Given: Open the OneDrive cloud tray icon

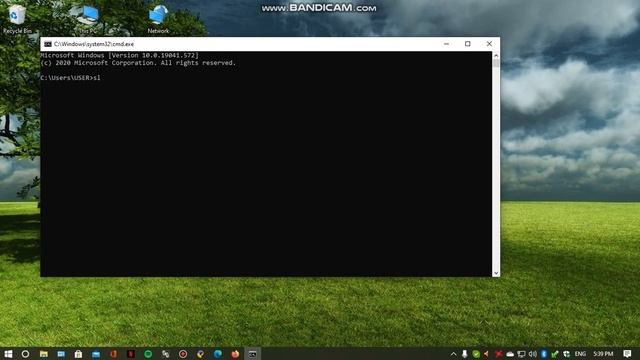Looking at the screenshot, I should [x=510, y=354].
